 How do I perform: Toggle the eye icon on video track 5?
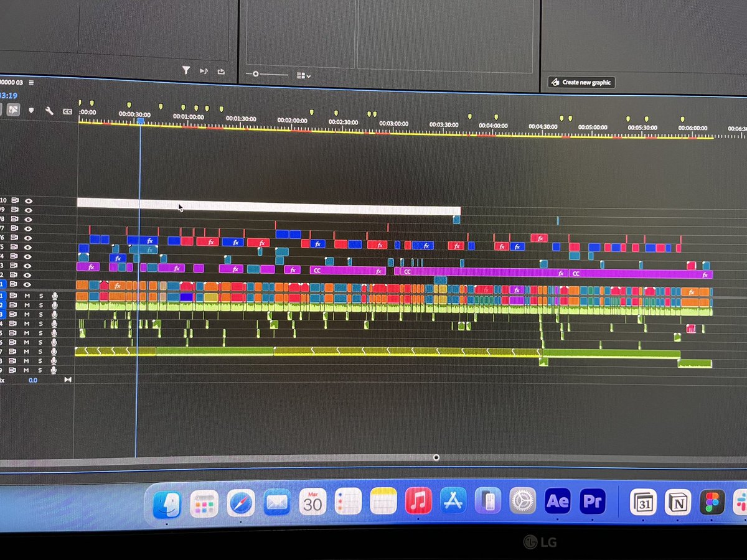tap(28, 247)
